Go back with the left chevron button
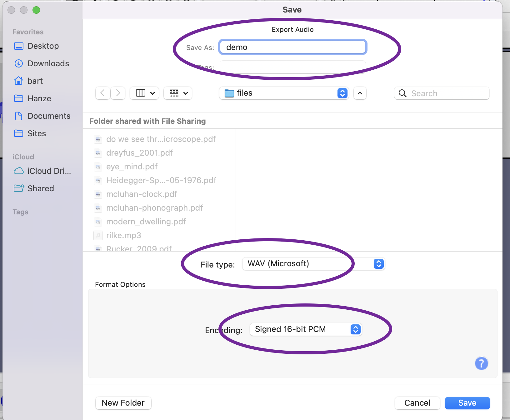The height and width of the screenshot is (420, 510). pos(102,93)
